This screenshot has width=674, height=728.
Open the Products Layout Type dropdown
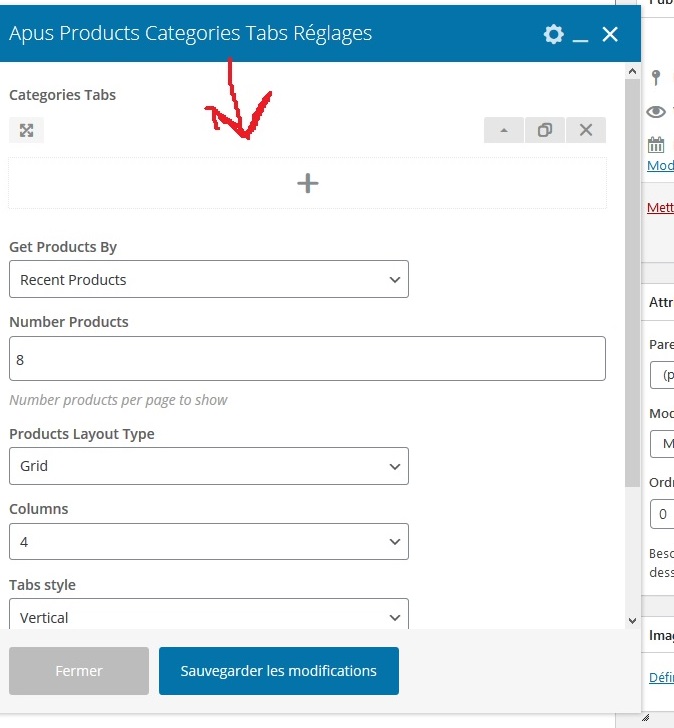(209, 466)
